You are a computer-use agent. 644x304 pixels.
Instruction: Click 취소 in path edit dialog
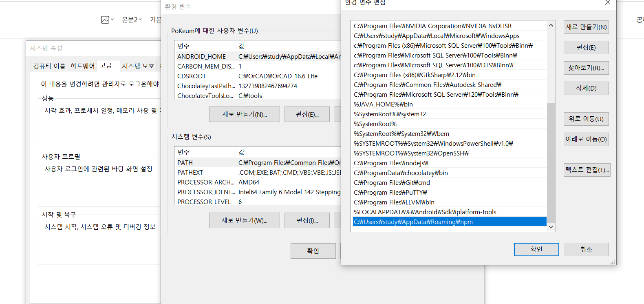click(586, 249)
